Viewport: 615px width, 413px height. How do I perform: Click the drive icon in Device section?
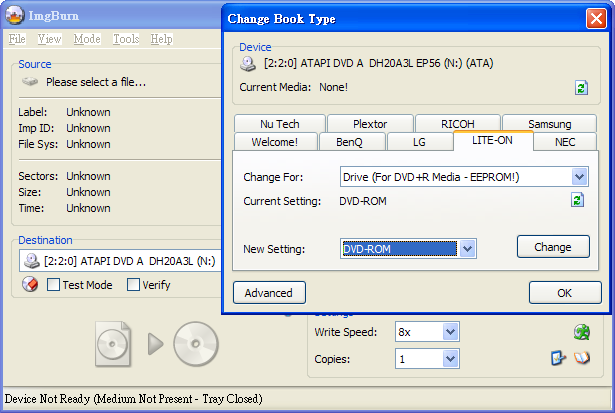click(248, 64)
